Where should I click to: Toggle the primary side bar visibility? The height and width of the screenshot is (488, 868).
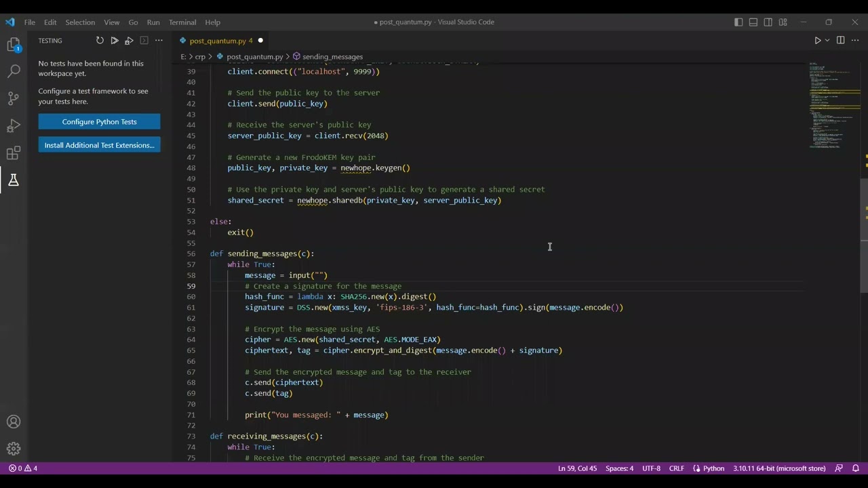click(x=738, y=22)
